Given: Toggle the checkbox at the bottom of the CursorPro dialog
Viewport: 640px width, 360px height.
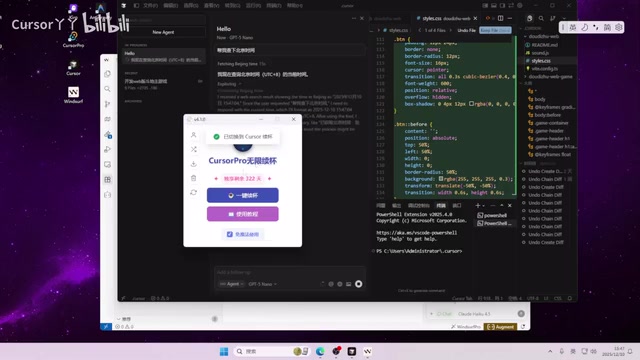Looking at the screenshot, I should (230, 234).
